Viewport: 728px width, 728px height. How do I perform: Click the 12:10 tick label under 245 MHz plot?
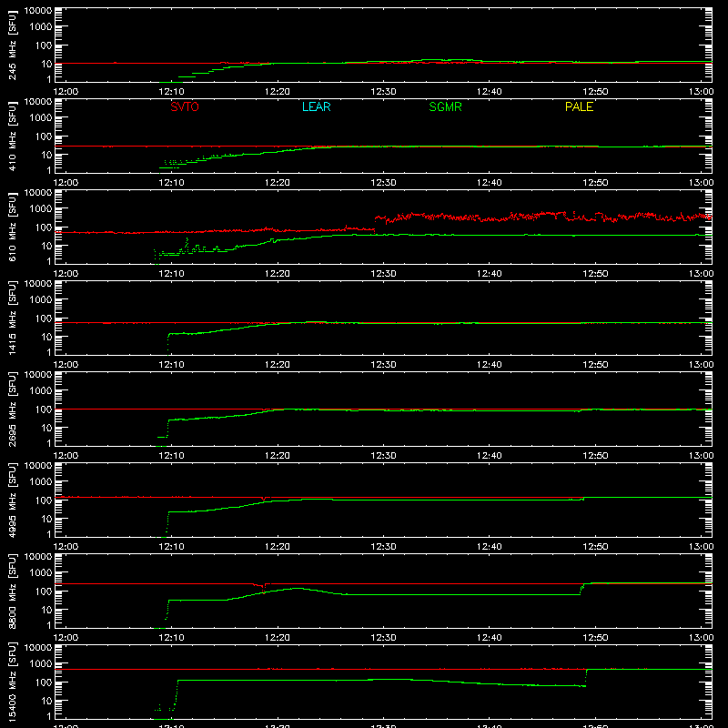coord(171,92)
